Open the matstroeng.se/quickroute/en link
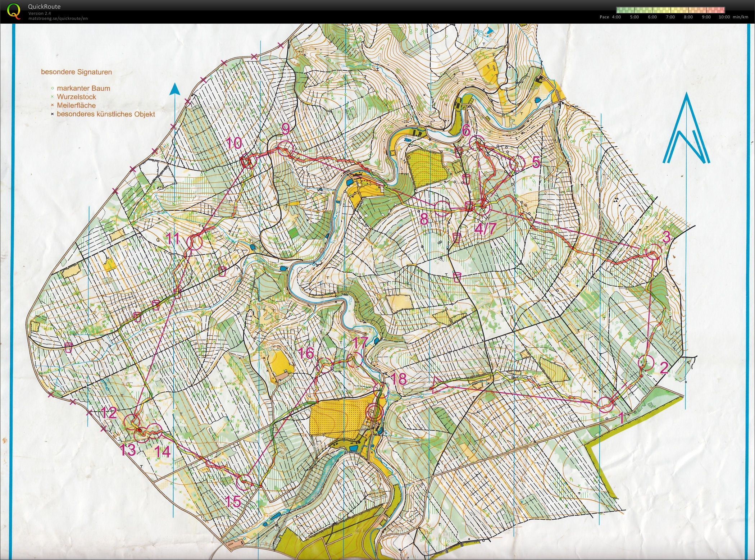This screenshot has height=560, width=755. coord(58,18)
